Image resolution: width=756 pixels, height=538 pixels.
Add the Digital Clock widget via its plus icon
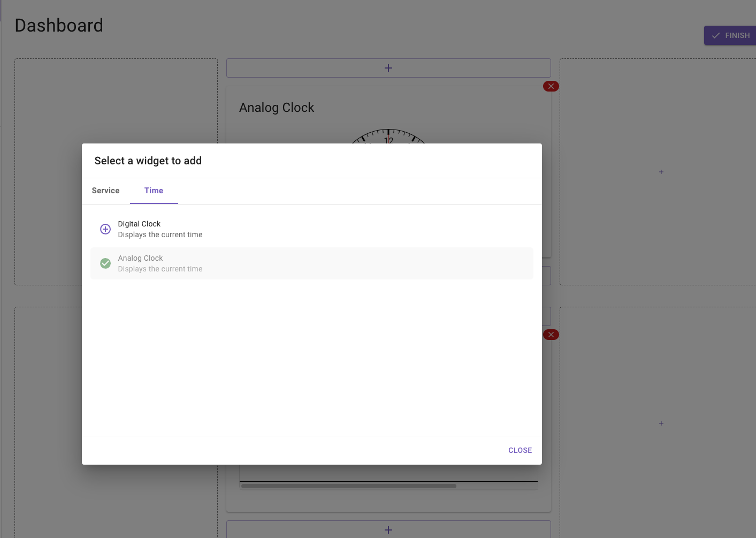pyautogui.click(x=105, y=229)
